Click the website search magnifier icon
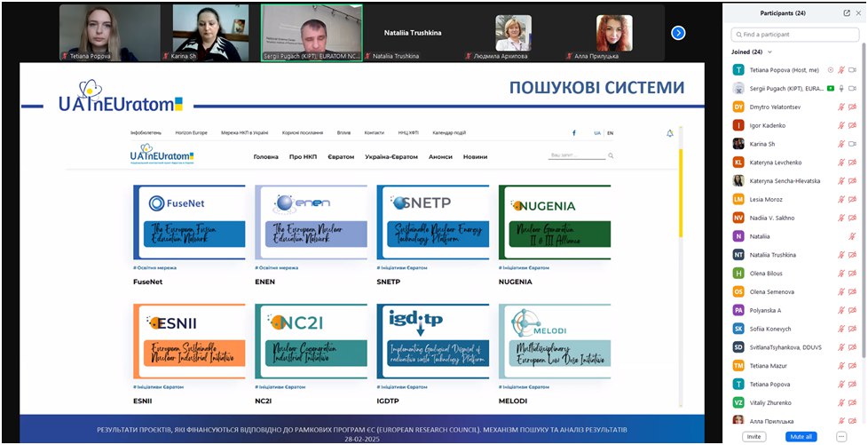The image size is (868, 445). [611, 155]
